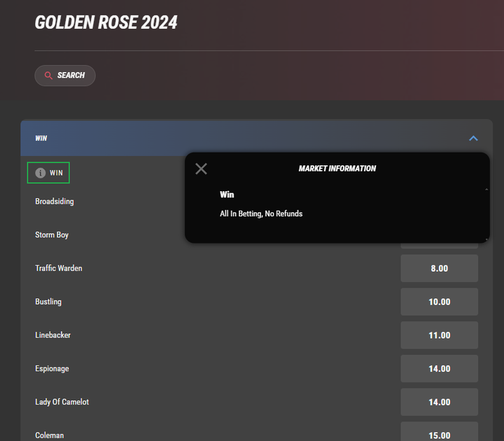Click the Golden Rose 2024 heading

pyautogui.click(x=106, y=22)
